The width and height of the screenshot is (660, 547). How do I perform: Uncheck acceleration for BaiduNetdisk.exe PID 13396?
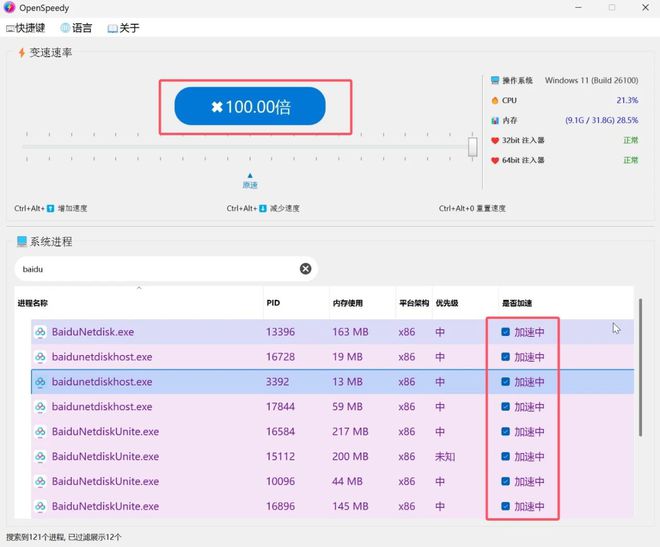tap(506, 332)
